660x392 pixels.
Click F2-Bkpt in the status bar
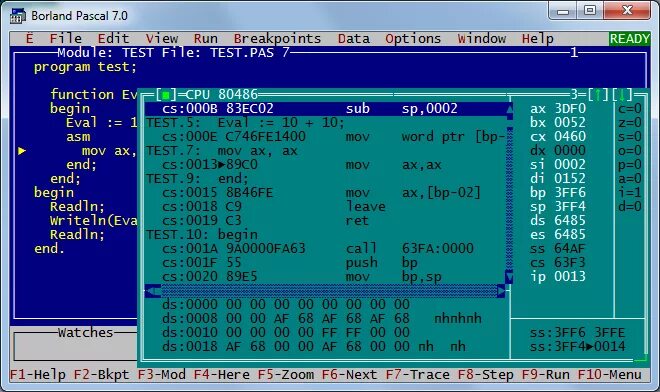point(101,375)
